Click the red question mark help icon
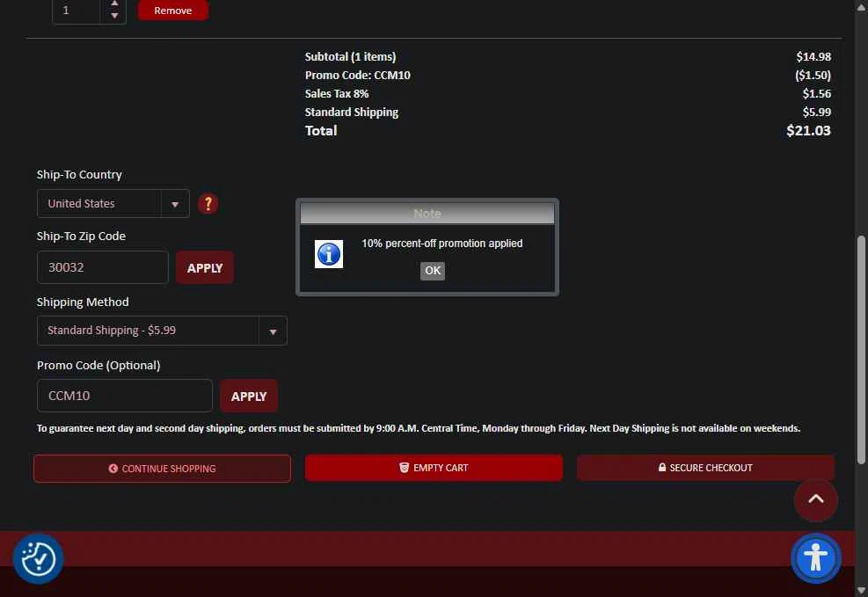Screen dimensions: 868x597 click(208, 204)
